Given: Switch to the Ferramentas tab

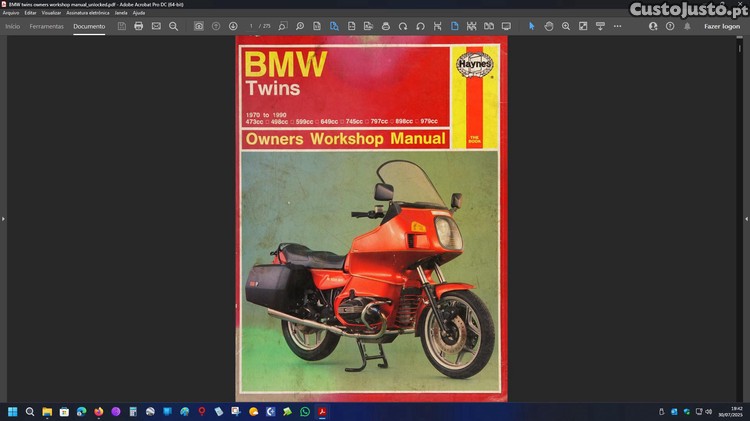Looking at the screenshot, I should (x=46, y=26).
